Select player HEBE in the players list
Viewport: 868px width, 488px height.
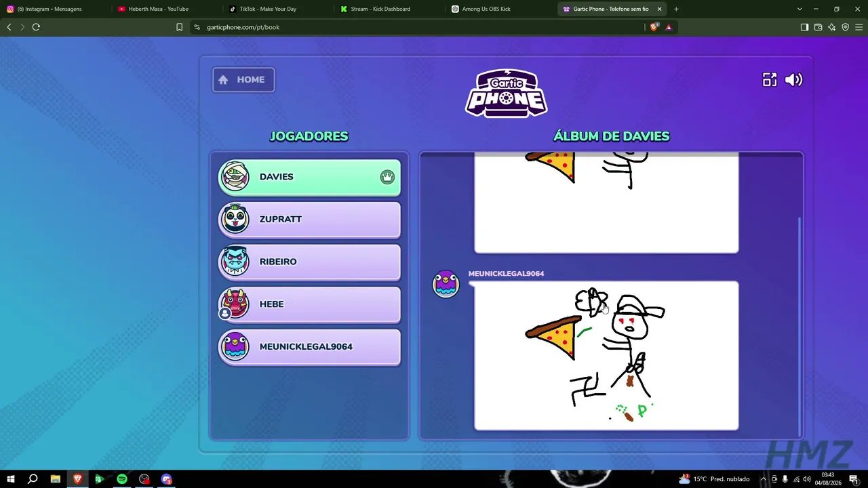point(309,304)
